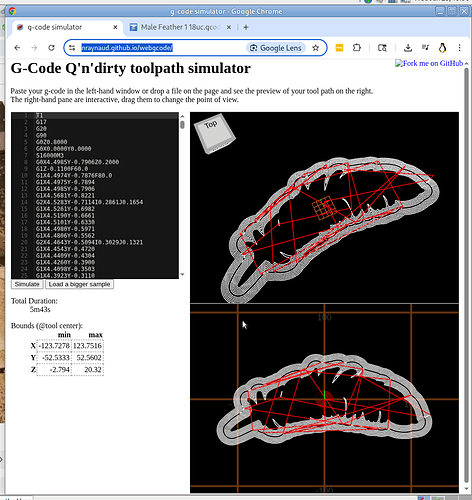The image size is (472, 500).
Task: Click the code editor scroll down arrow
Action: [x=182, y=275]
